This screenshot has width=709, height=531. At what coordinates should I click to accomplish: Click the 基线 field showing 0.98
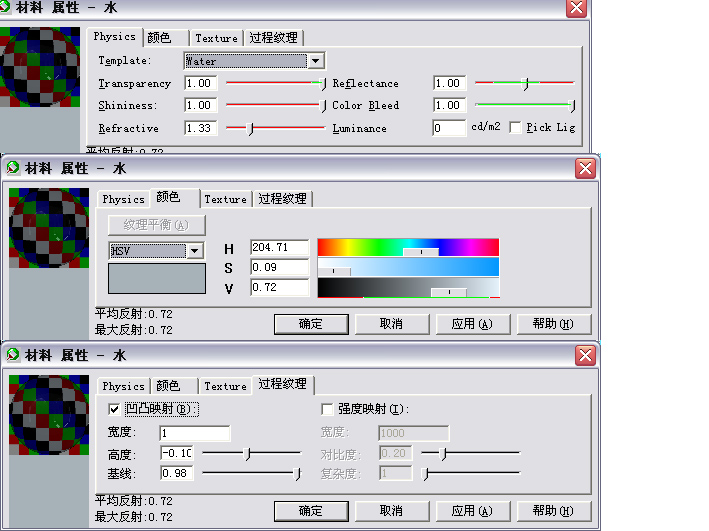[177, 473]
